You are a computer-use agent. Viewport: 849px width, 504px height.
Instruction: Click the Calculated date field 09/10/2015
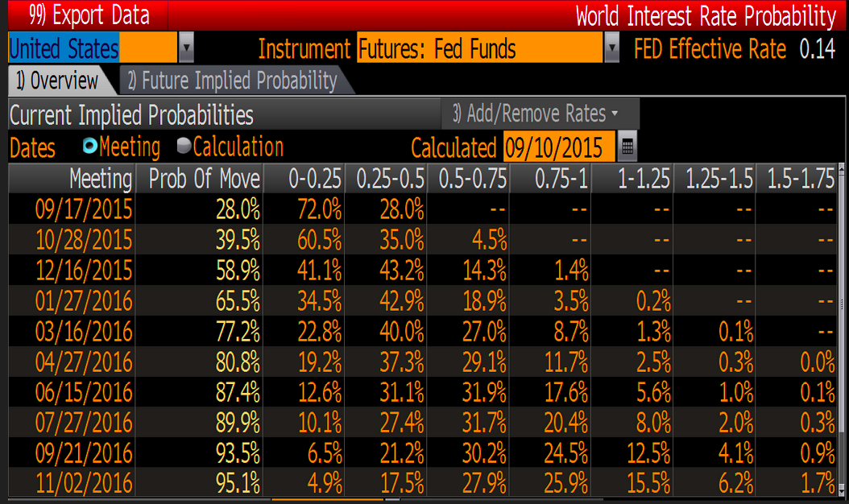pos(559,147)
